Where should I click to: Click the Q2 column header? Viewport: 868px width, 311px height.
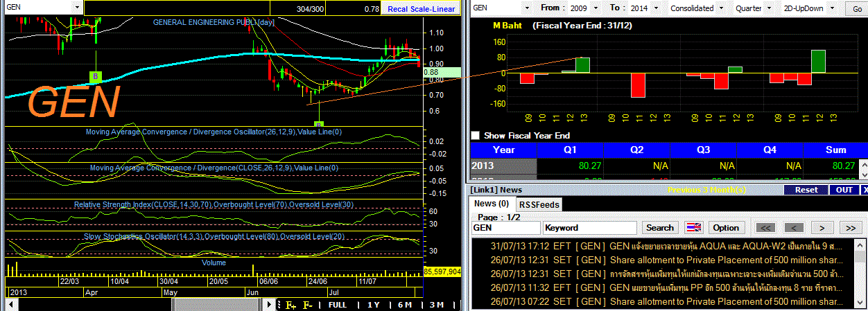[637, 150]
